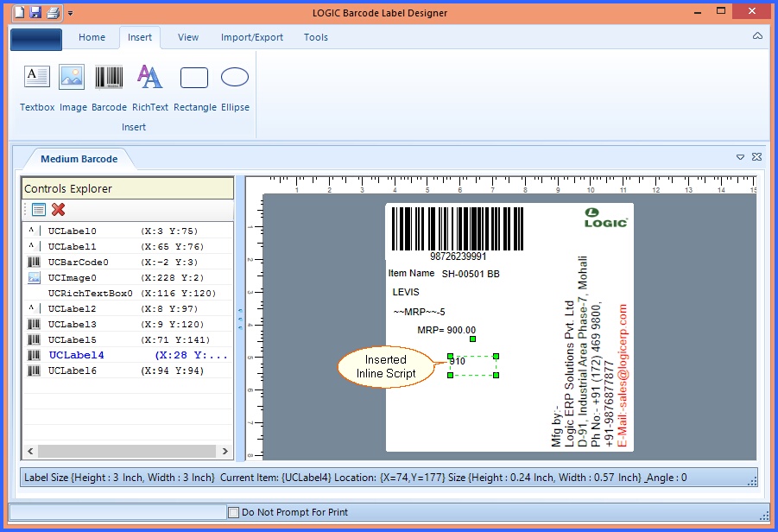The height and width of the screenshot is (532, 778).
Task: Click the splitter collapse handle beside explorer
Action: [x=240, y=319]
